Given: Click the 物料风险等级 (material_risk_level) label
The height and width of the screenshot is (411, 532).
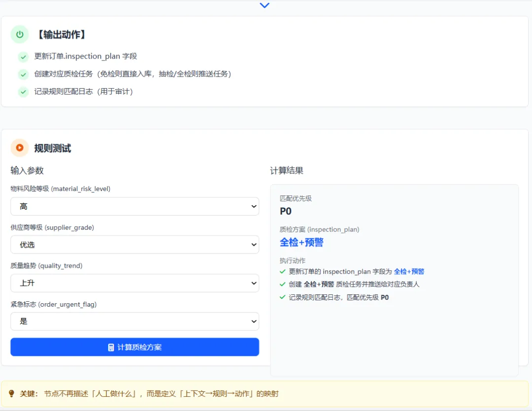Looking at the screenshot, I should (x=61, y=189).
